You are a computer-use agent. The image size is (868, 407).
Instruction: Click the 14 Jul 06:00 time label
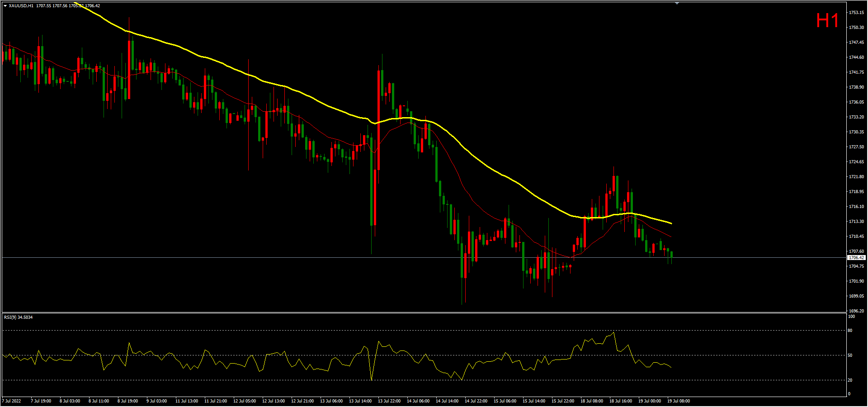[x=418, y=401]
